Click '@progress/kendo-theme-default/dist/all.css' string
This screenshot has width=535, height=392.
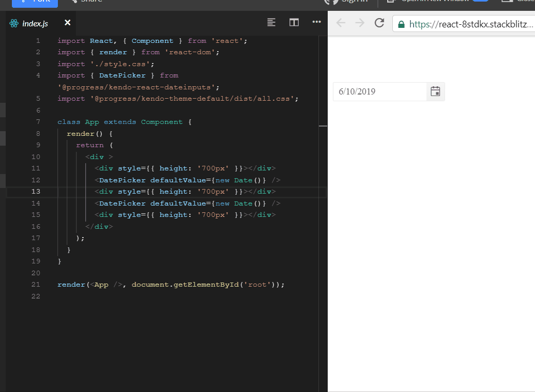point(192,99)
